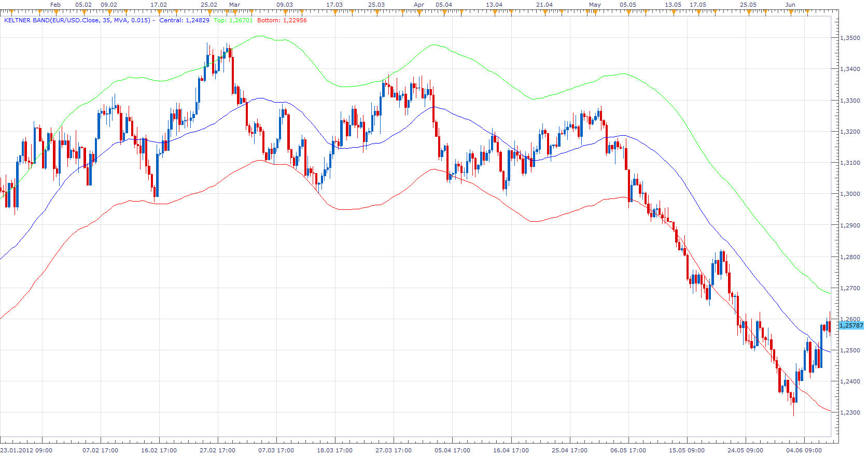Click the 1,3100 price axis label

pos(850,163)
